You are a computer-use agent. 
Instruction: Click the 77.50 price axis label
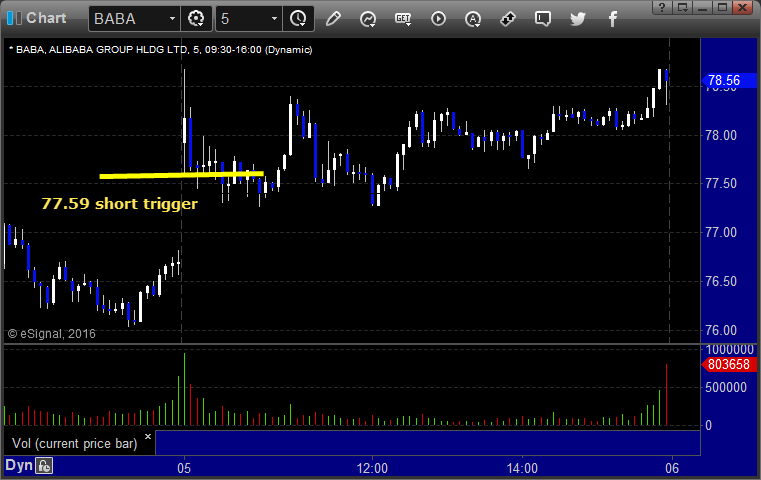coord(721,183)
